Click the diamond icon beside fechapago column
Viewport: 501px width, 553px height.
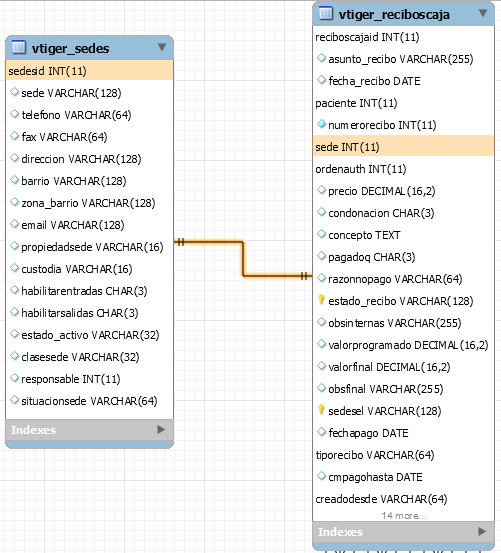[321, 432]
